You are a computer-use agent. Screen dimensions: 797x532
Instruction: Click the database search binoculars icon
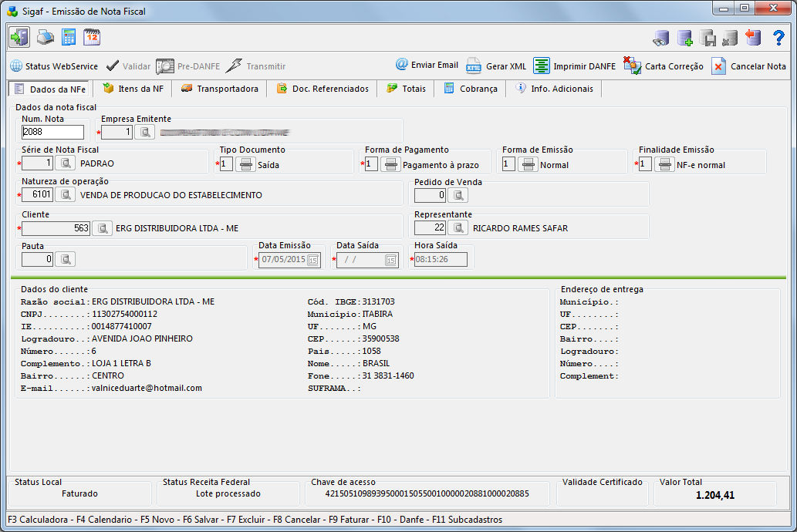click(x=660, y=38)
